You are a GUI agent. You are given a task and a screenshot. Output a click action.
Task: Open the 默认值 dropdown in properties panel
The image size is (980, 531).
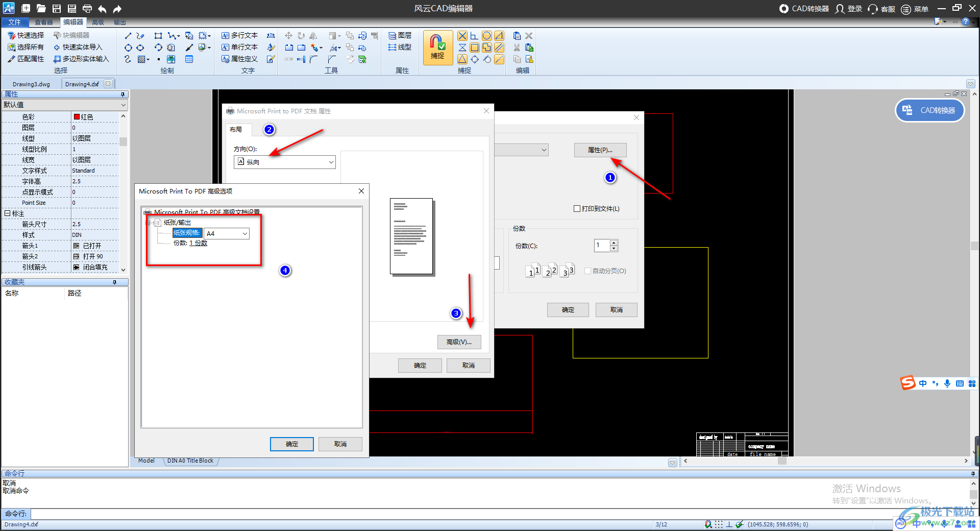tap(64, 105)
